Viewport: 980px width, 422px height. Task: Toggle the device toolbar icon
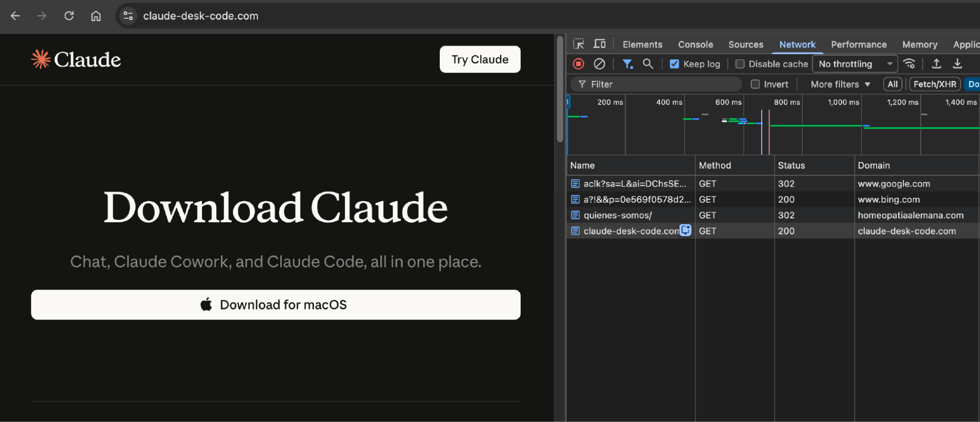[x=599, y=44]
